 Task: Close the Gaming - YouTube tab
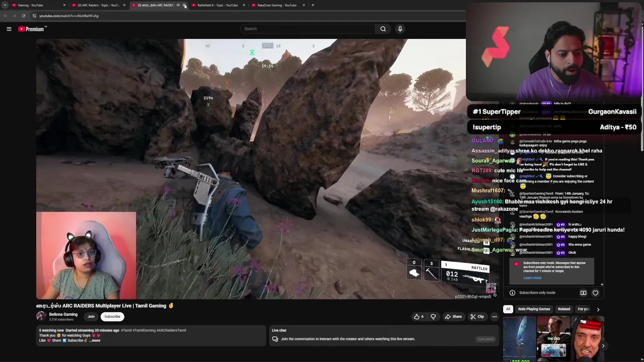[x=64, y=5]
